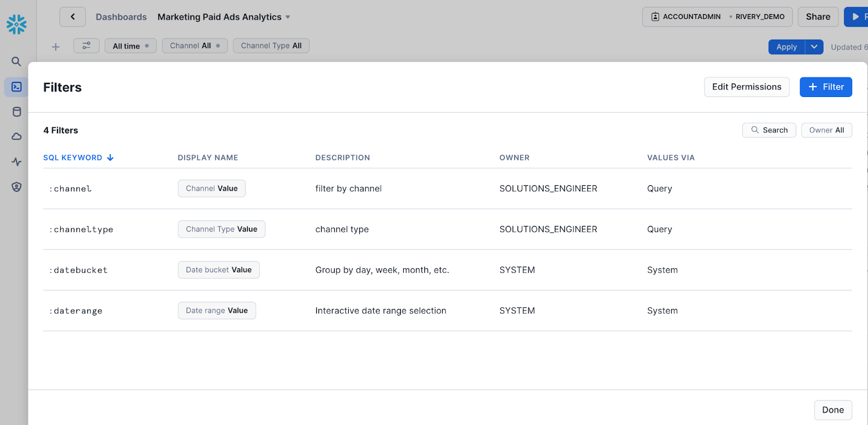Screen dimensions: 868x425
Task: Open the All time date filter
Action: (131, 46)
